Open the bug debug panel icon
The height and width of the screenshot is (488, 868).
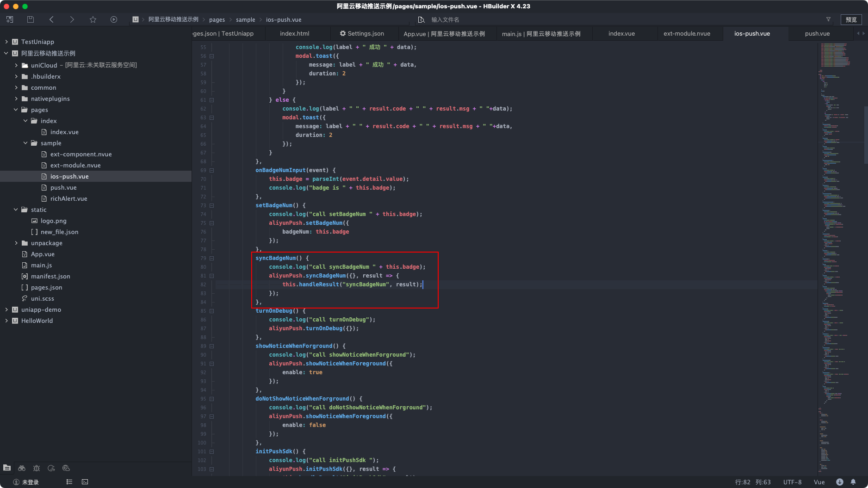37,468
